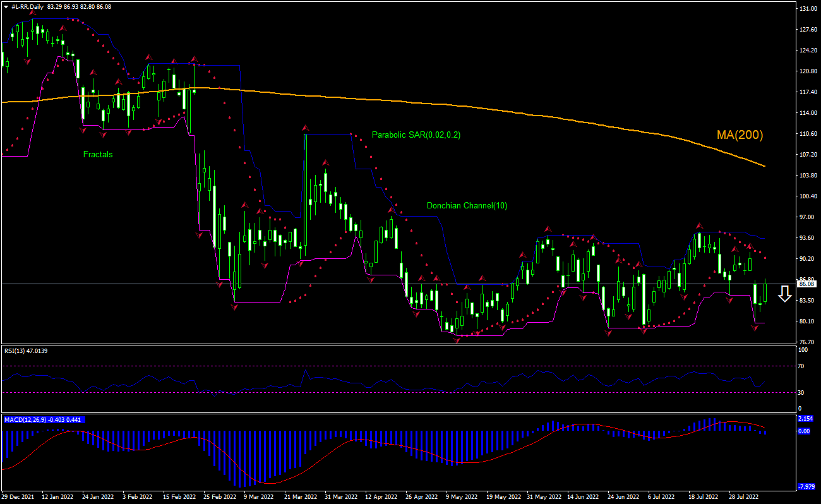Select the highlighted MACD(12,26,9) title
Viewport: 821px width, 504px height.
click(x=44, y=419)
